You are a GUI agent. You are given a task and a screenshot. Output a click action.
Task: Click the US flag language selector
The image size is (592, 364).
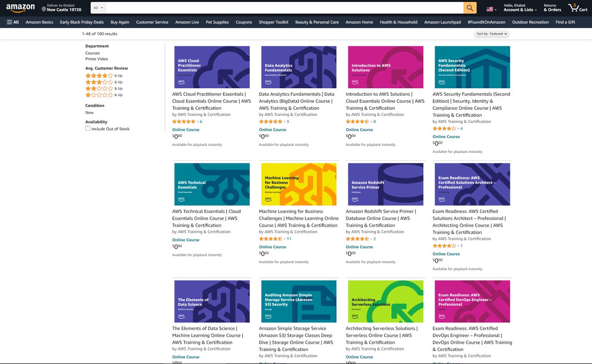[492, 9]
